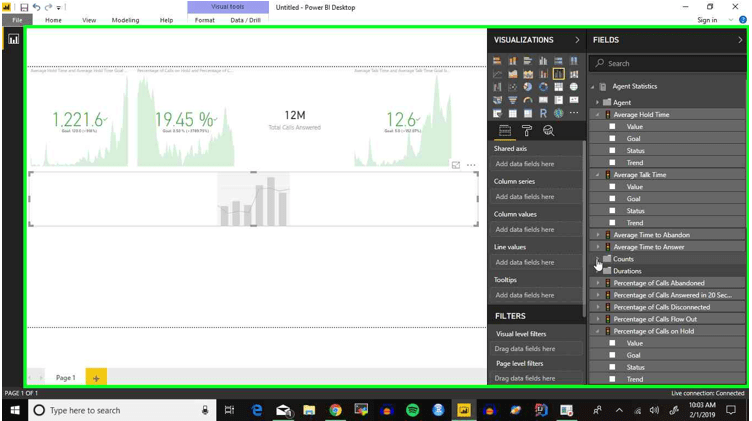Collapse the Average Hold Time KPI

[x=598, y=115]
